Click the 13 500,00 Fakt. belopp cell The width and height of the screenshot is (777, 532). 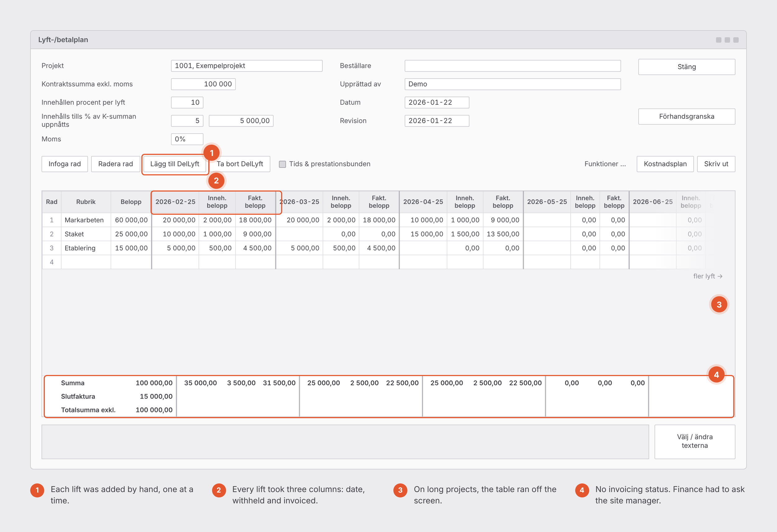(503, 234)
